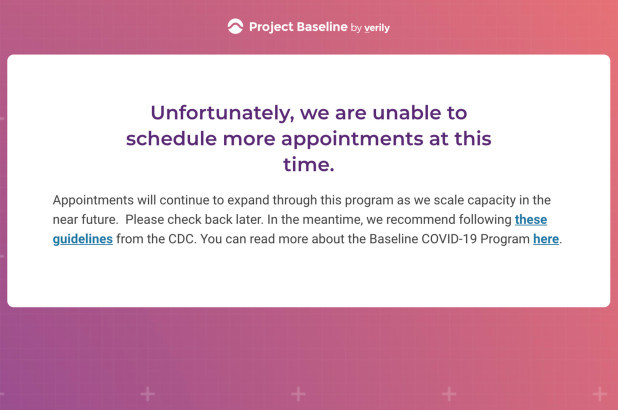Image resolution: width=618 pixels, height=410 pixels.
Task: Click the 'from the CDC' text
Action: (156, 239)
